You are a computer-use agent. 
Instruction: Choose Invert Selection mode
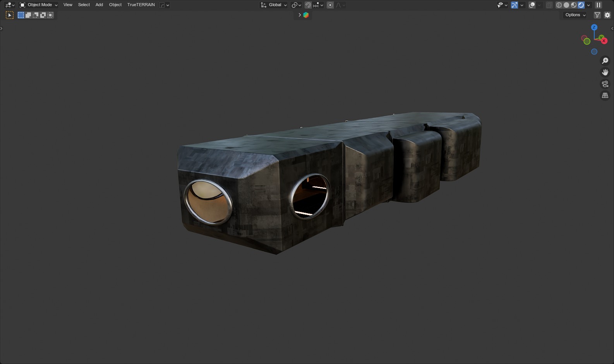[43, 15]
